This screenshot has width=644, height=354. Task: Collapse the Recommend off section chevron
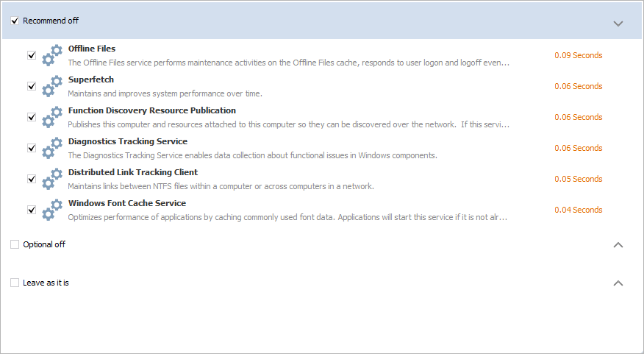click(x=618, y=24)
